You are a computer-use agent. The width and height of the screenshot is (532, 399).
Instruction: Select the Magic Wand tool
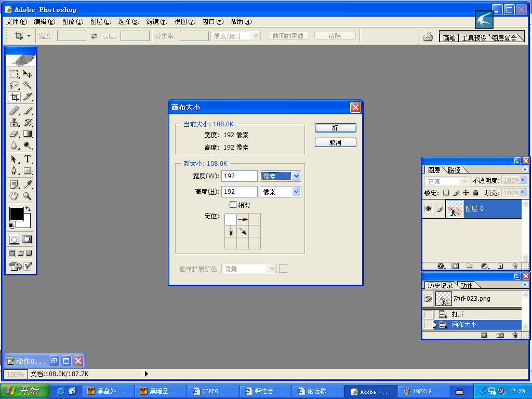click(27, 85)
